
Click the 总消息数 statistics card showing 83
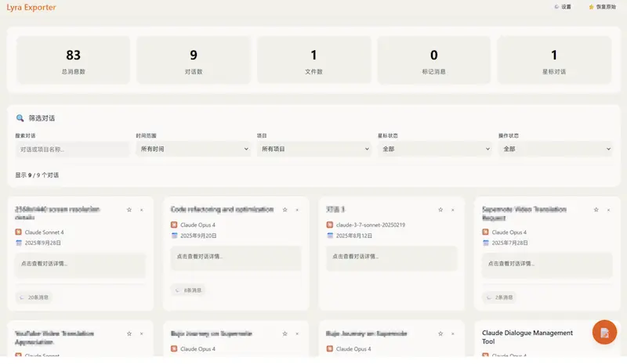(73, 60)
